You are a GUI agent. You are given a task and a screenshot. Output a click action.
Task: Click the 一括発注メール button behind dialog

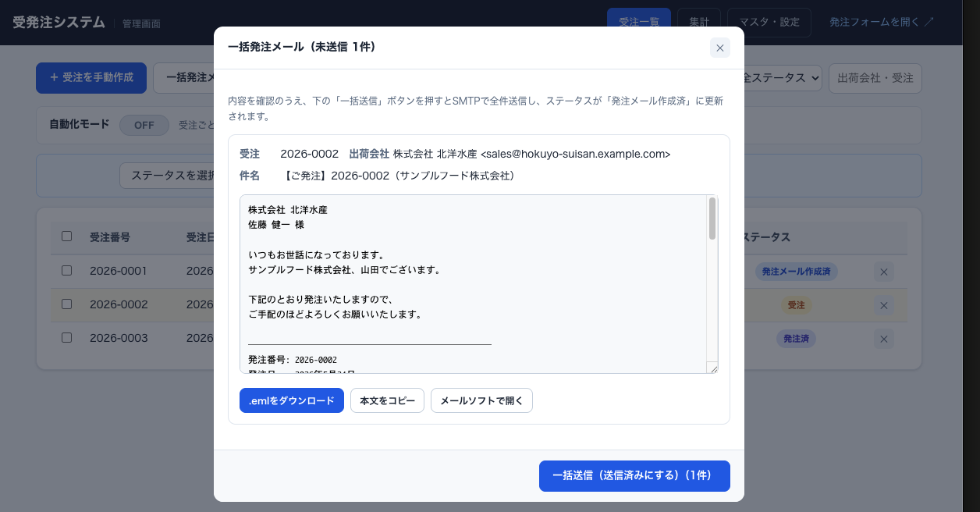[x=184, y=78]
